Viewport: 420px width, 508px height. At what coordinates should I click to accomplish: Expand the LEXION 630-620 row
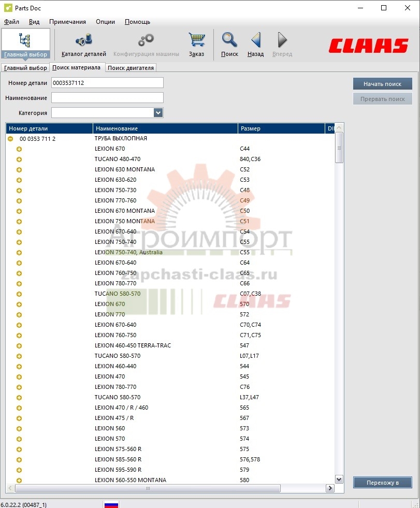19,180
